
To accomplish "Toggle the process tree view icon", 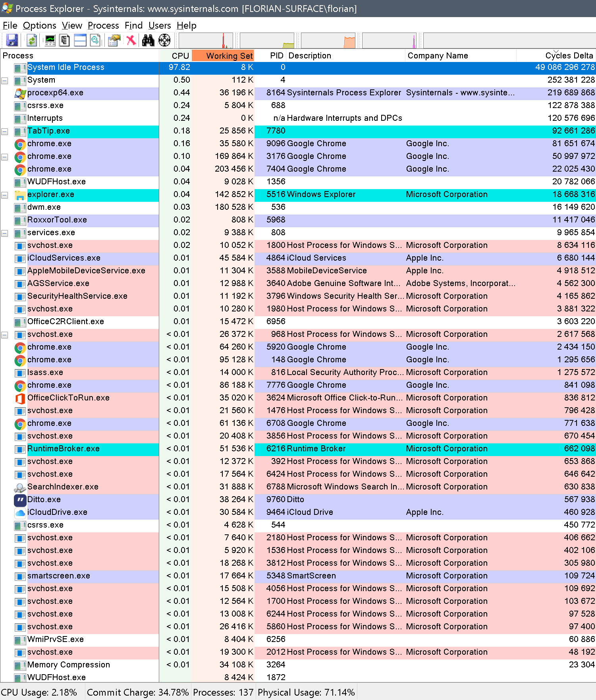I will point(64,40).
